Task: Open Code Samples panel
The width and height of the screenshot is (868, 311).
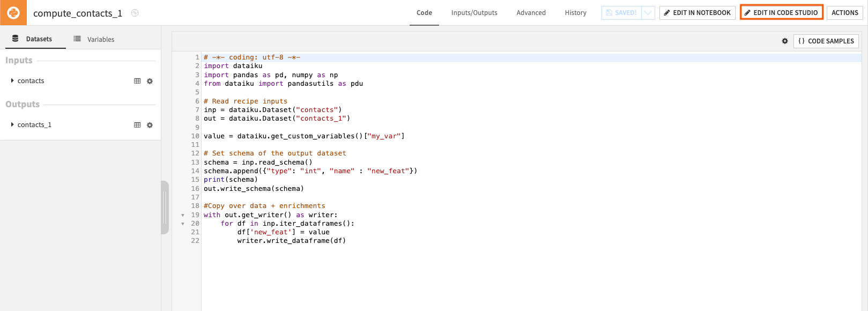Action: tap(826, 41)
